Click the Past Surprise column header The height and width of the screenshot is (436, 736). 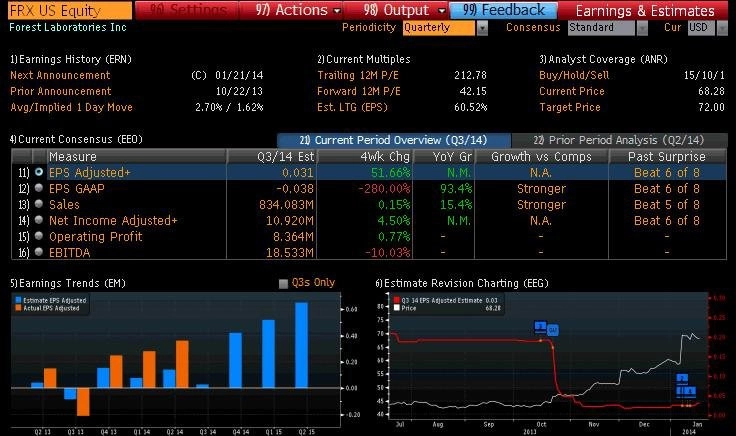click(667, 156)
